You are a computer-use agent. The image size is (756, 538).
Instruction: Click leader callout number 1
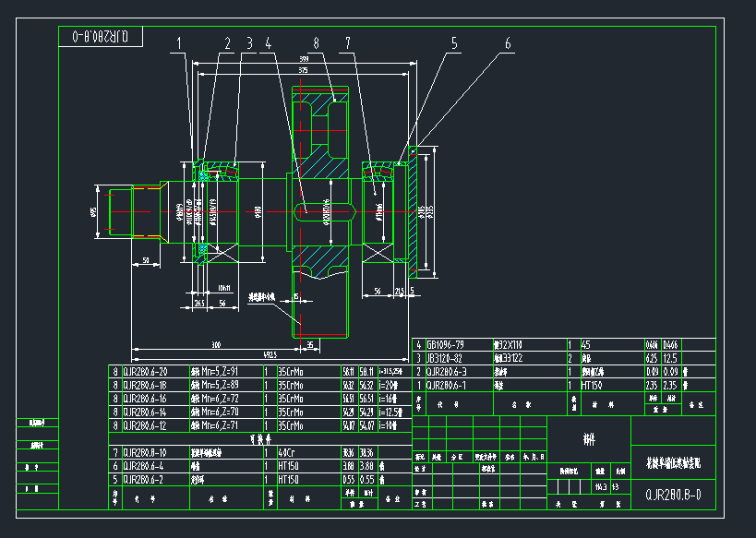click(x=179, y=44)
